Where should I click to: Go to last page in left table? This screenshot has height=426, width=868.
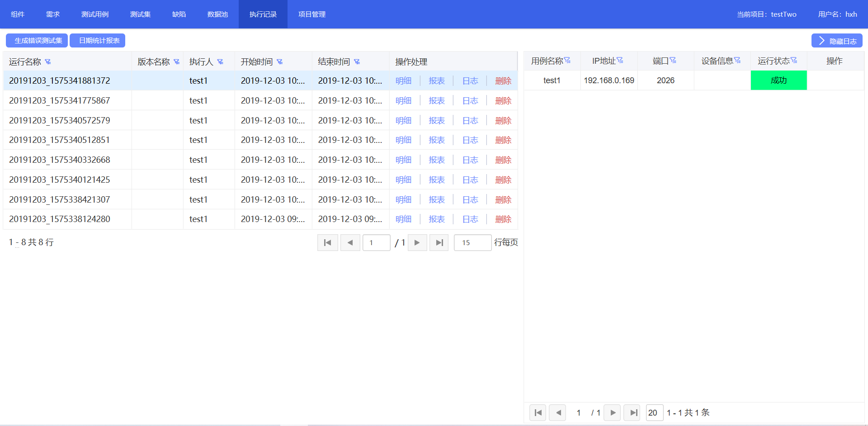pyautogui.click(x=439, y=243)
